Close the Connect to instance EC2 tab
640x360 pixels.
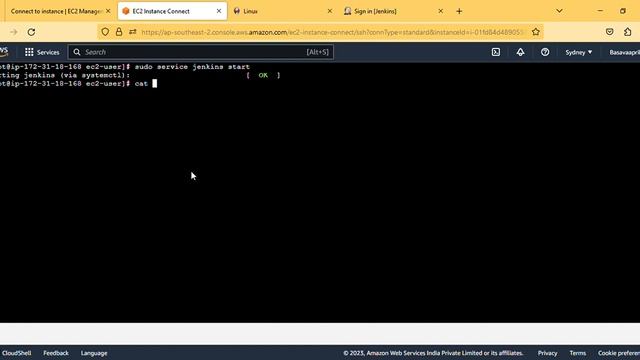(x=108, y=11)
